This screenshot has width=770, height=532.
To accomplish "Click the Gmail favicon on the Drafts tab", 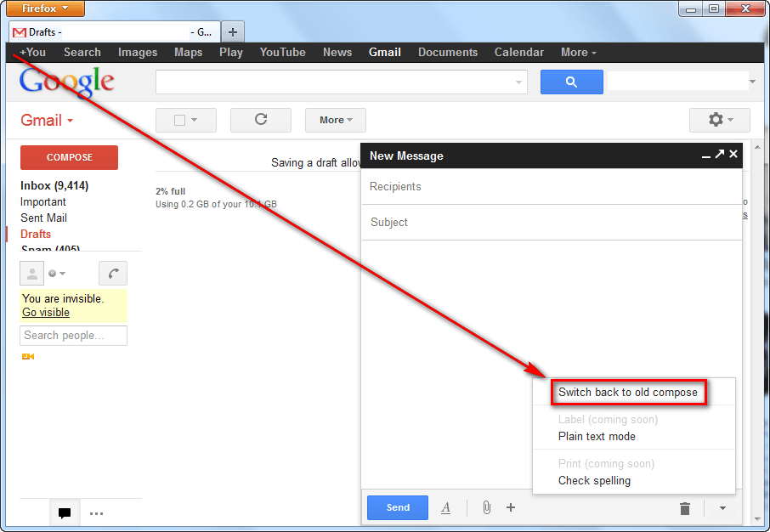I will click(x=20, y=32).
